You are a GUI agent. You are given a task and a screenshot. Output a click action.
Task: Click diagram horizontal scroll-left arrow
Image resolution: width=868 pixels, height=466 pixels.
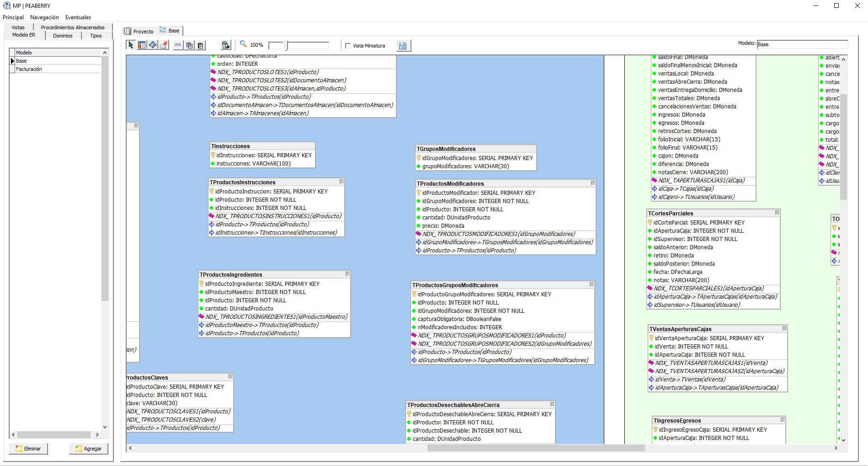(130, 448)
